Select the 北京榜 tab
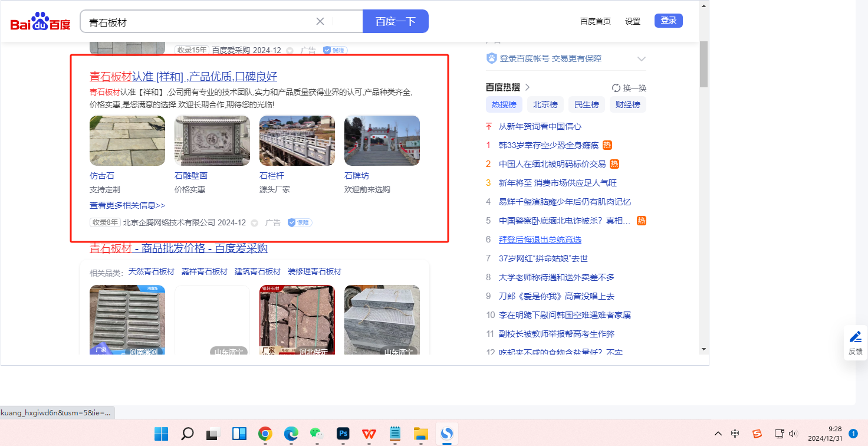Screen dimensions: 868x446 545,104
